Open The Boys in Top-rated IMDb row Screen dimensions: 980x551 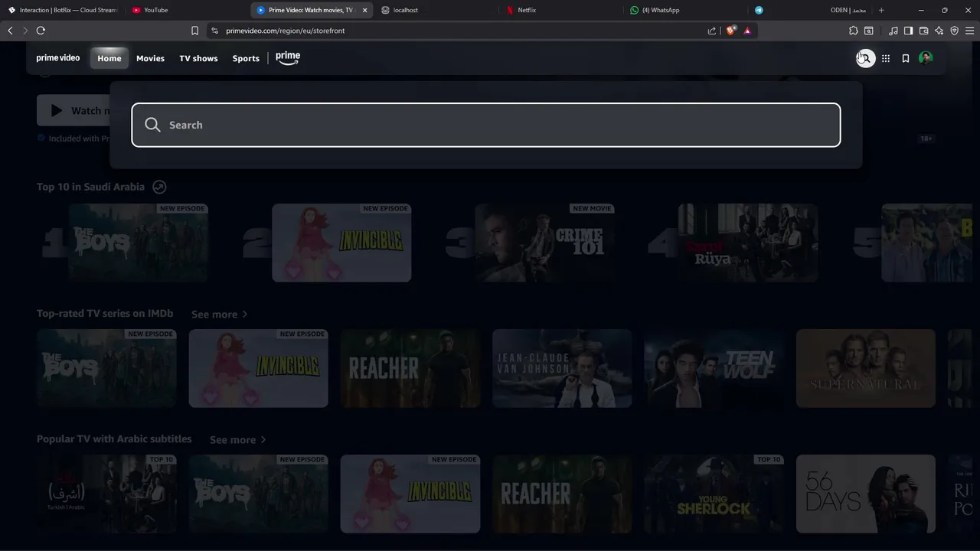click(106, 368)
